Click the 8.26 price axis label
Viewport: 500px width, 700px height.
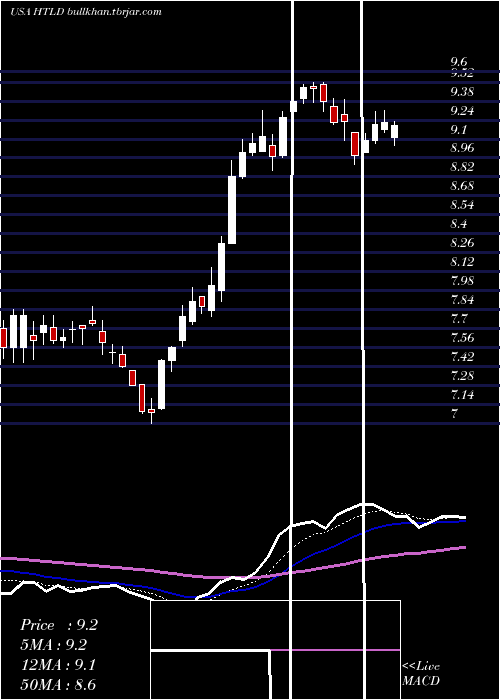(x=462, y=243)
